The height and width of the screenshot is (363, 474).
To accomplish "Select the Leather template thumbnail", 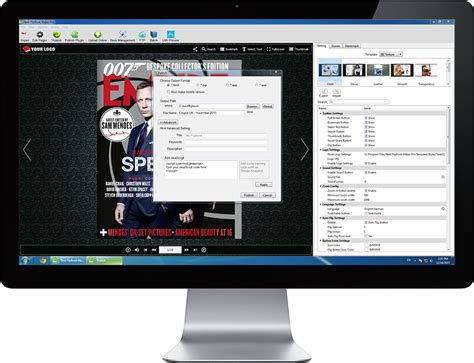I will 378,70.
